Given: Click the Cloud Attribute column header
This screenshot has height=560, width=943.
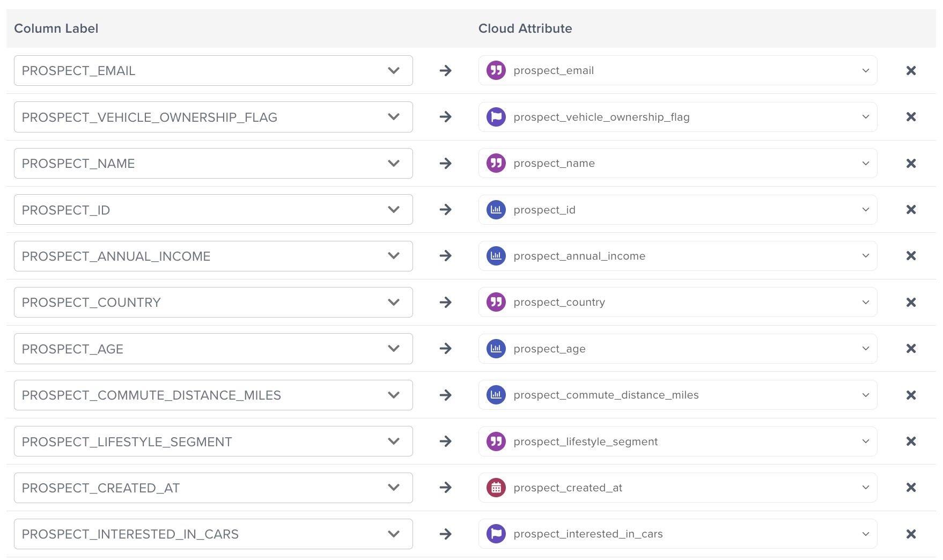Looking at the screenshot, I should point(525,28).
